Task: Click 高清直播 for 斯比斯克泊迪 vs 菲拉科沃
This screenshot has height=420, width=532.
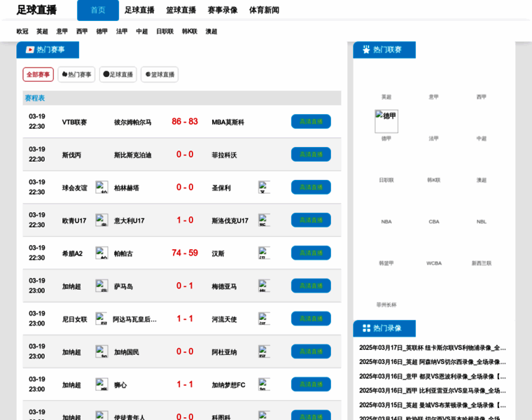Action: click(x=311, y=155)
